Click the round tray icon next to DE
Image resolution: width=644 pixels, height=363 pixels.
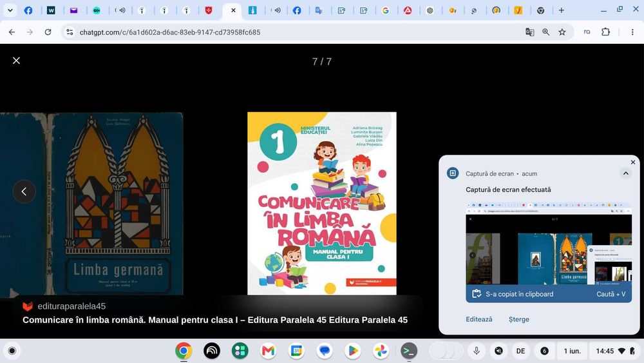coord(498,351)
